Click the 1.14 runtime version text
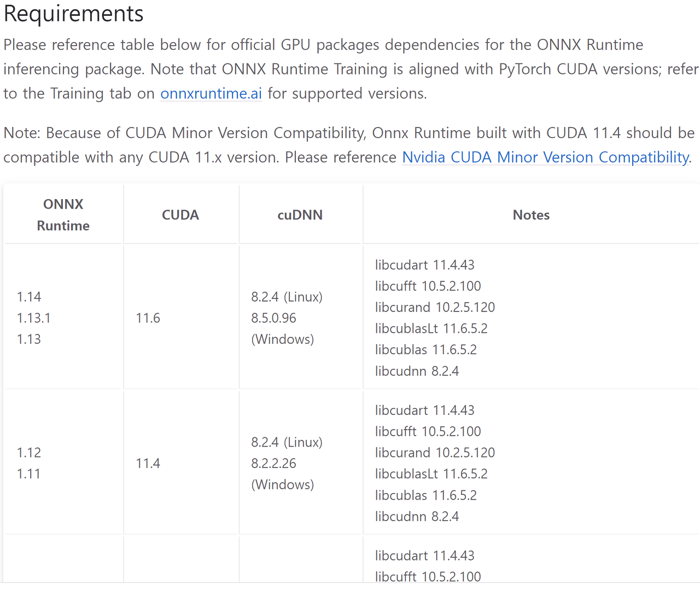Viewport: 700px width, 596px height. [x=29, y=297]
